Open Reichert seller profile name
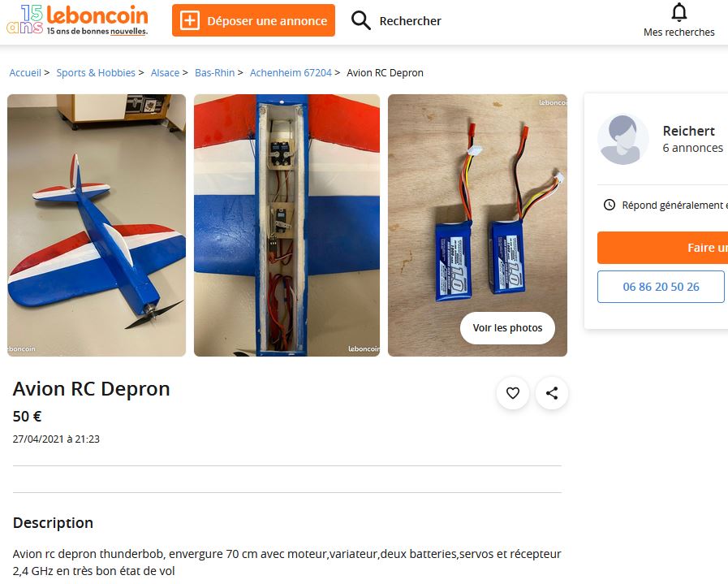Viewport: 728px width, 584px height. 688,131
